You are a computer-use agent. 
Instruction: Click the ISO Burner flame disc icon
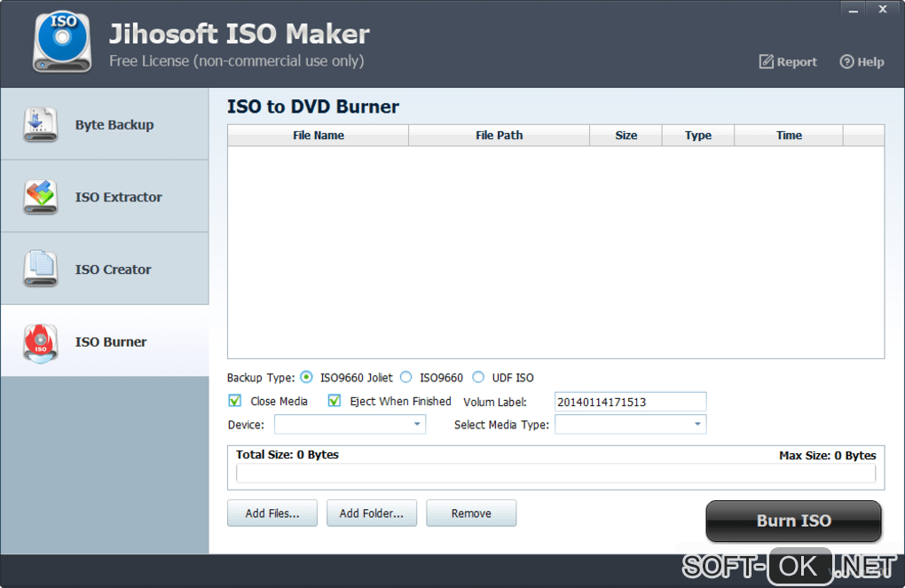pyautogui.click(x=41, y=342)
